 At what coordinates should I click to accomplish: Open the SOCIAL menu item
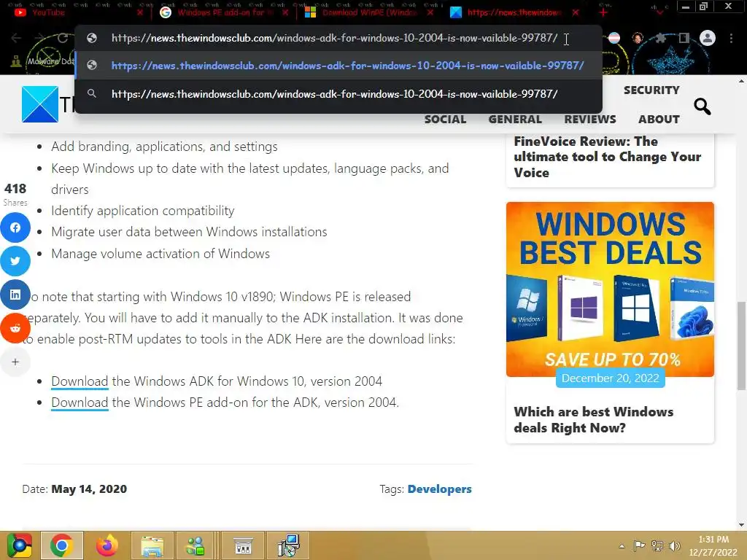[445, 119]
